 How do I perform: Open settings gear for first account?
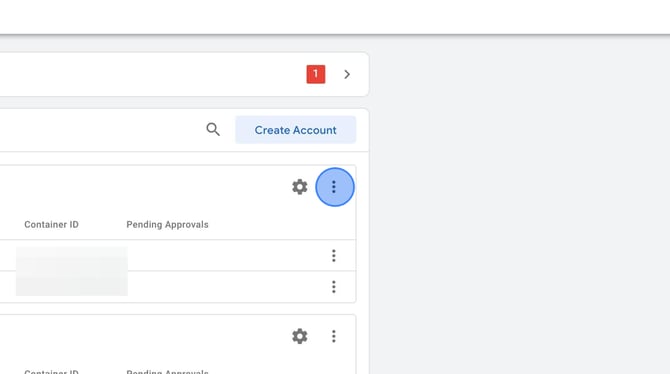pyautogui.click(x=300, y=187)
